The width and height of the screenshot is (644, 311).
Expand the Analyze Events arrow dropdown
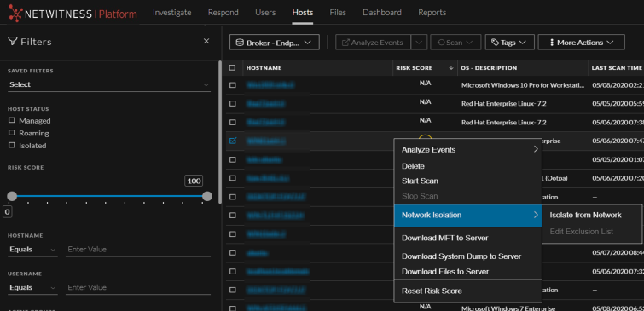[x=419, y=43]
